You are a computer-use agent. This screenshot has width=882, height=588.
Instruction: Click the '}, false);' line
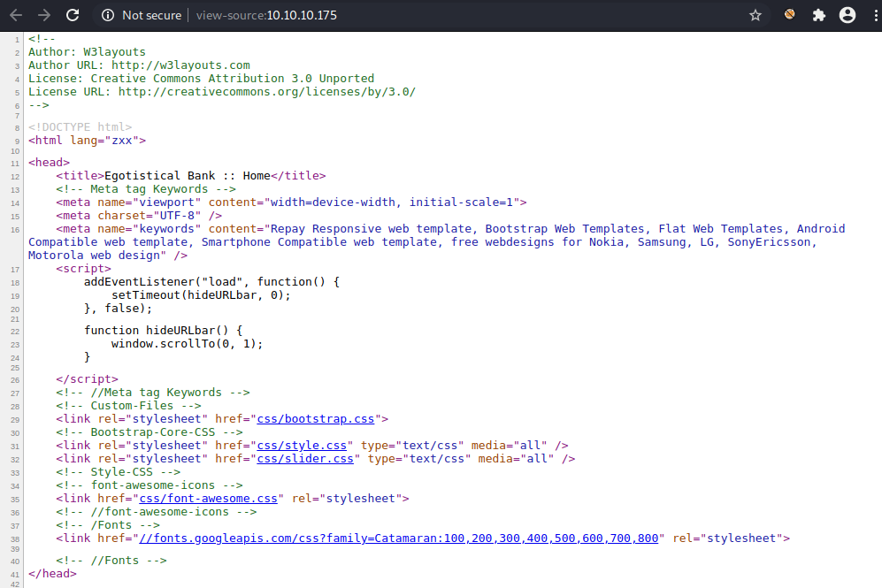point(119,309)
